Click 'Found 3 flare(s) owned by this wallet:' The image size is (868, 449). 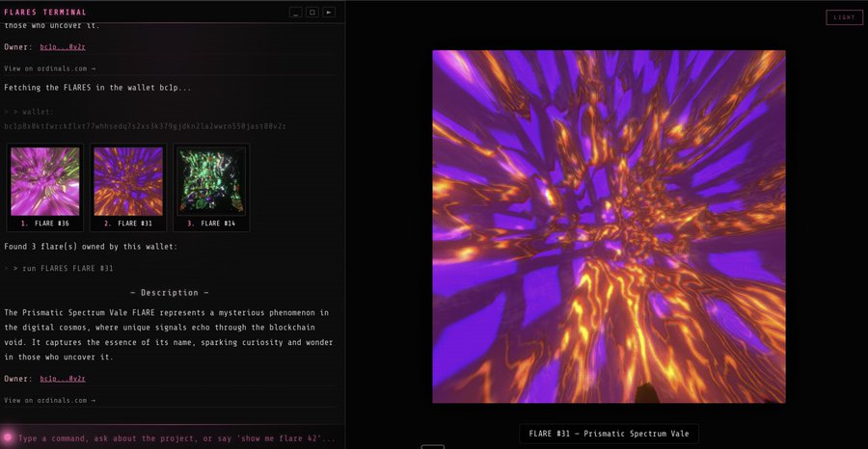pyautogui.click(x=91, y=247)
